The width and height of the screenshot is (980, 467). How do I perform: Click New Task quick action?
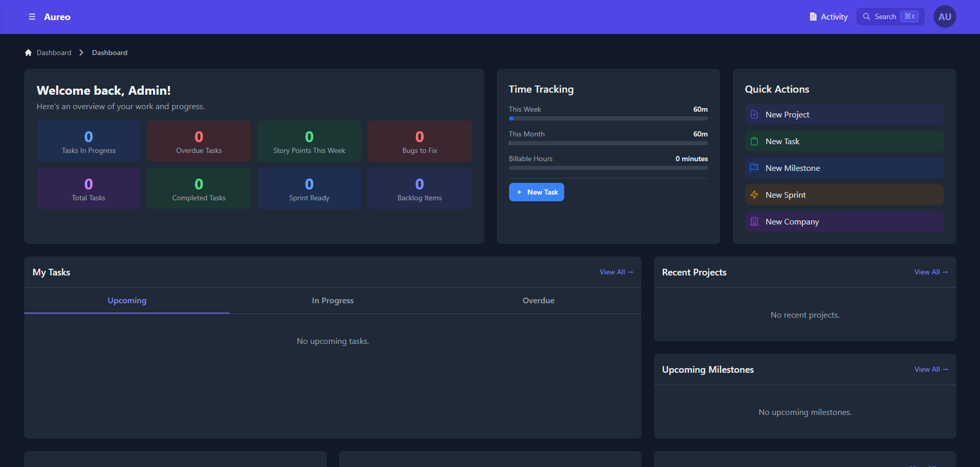click(844, 141)
